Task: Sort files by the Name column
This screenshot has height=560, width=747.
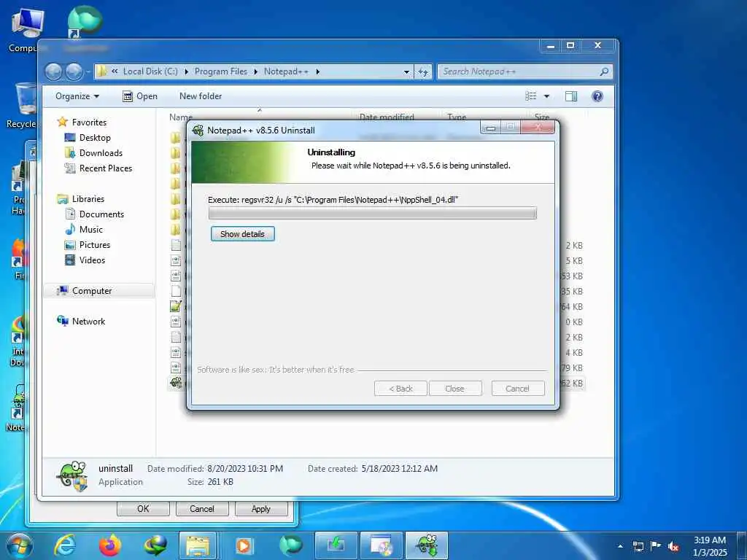Action: tap(181, 117)
